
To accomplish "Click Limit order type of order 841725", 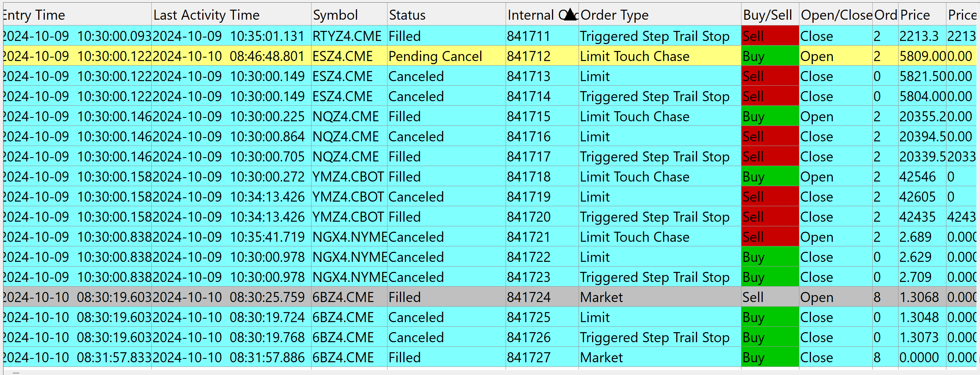I will point(595,317).
